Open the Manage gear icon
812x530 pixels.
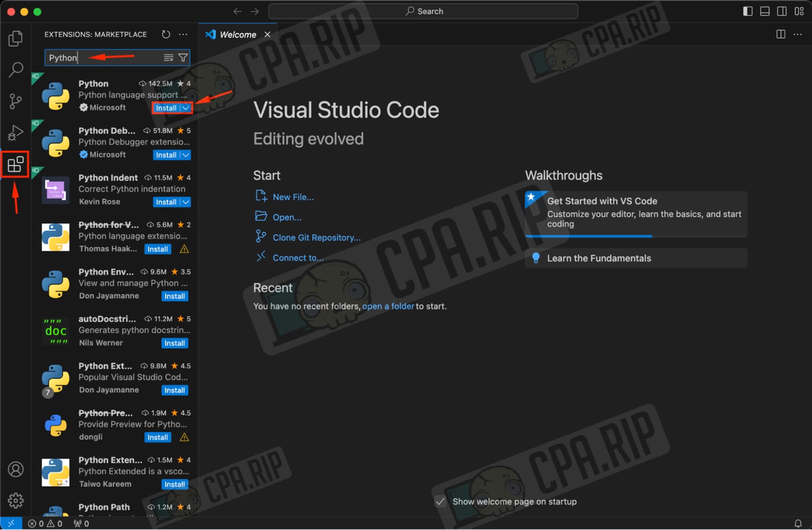click(16, 501)
